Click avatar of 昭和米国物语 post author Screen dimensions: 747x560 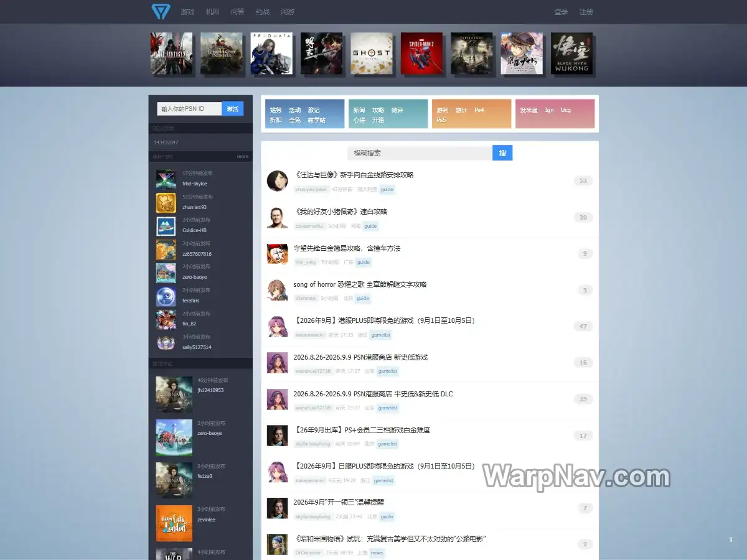click(277, 544)
